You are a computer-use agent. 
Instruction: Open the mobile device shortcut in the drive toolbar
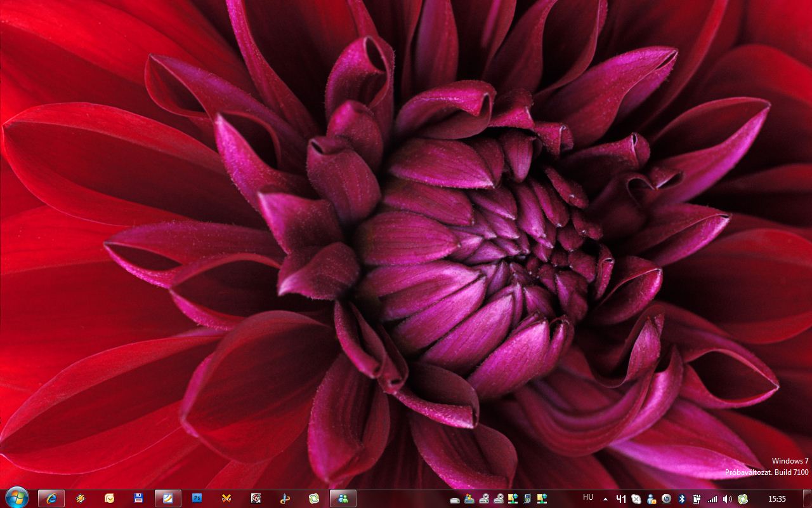[x=527, y=499]
